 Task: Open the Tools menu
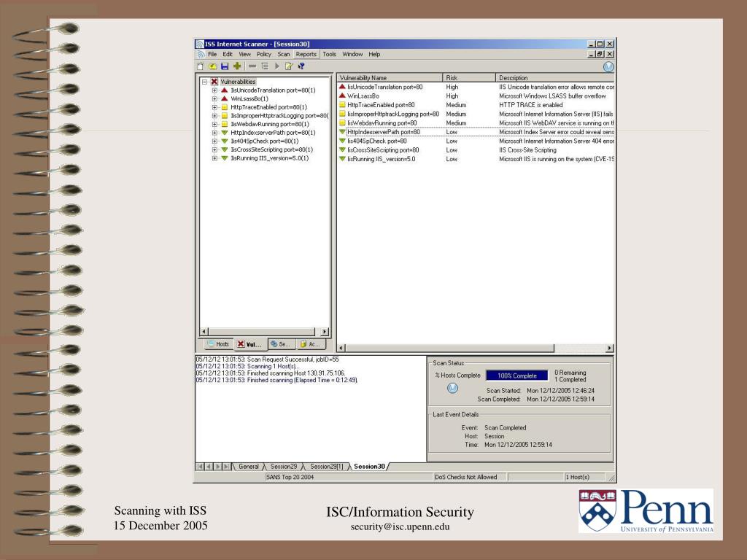(329, 54)
